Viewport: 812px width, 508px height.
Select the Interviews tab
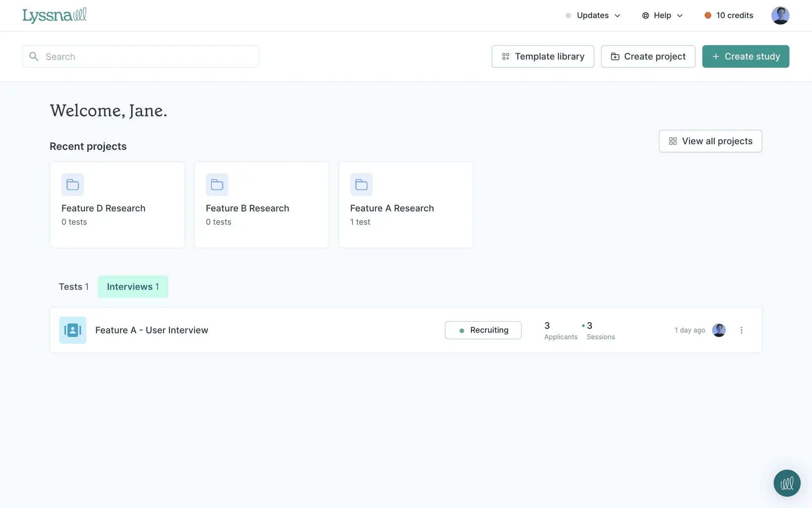pos(133,287)
